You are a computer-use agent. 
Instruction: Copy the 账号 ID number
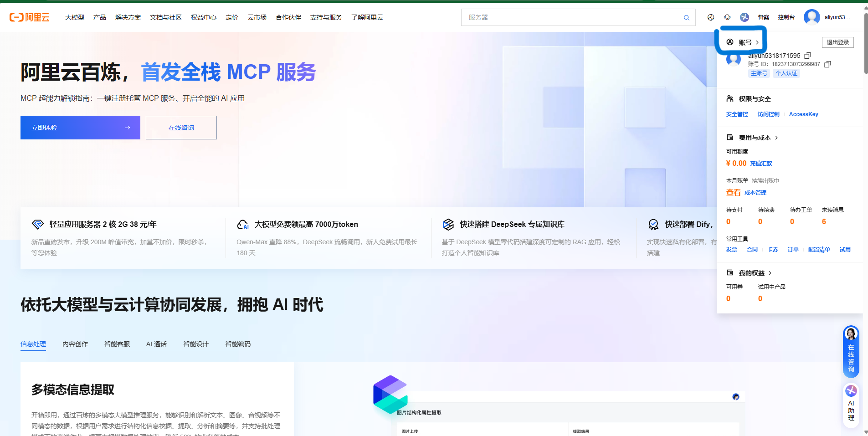pyautogui.click(x=827, y=64)
